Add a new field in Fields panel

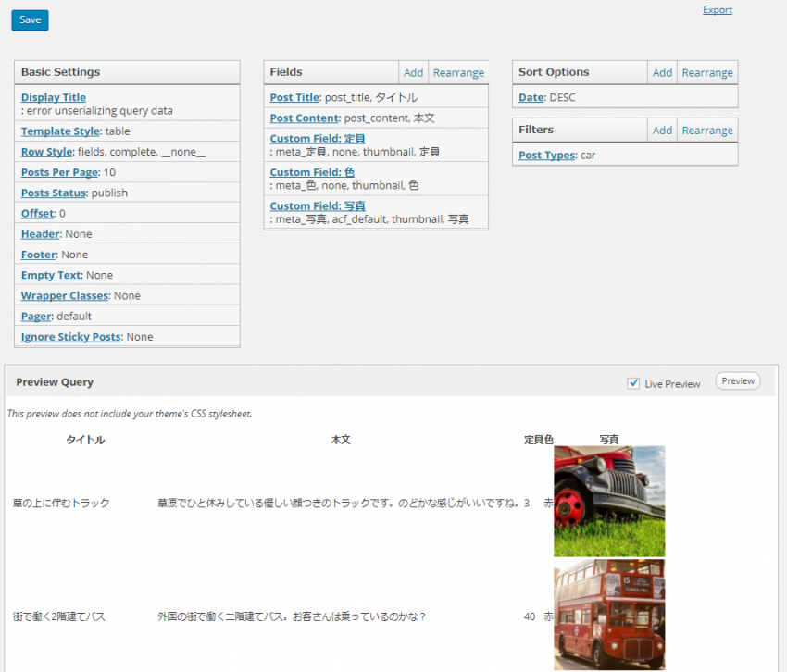tap(414, 73)
